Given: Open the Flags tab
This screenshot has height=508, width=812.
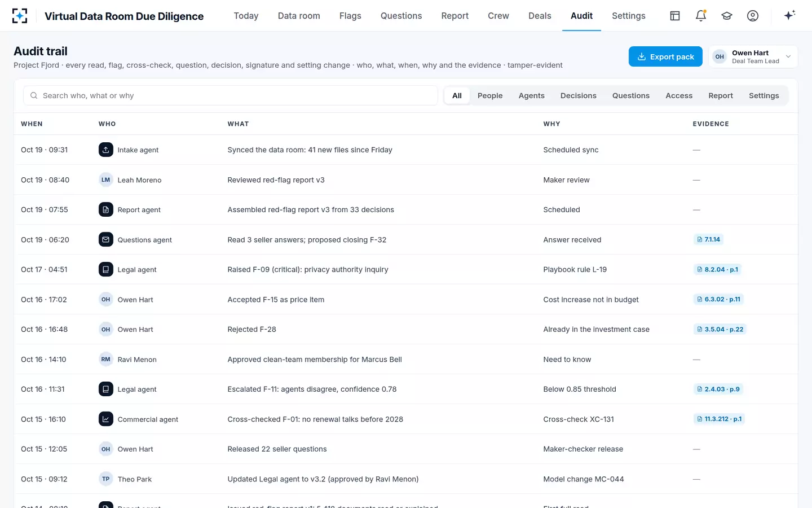Looking at the screenshot, I should [x=350, y=16].
